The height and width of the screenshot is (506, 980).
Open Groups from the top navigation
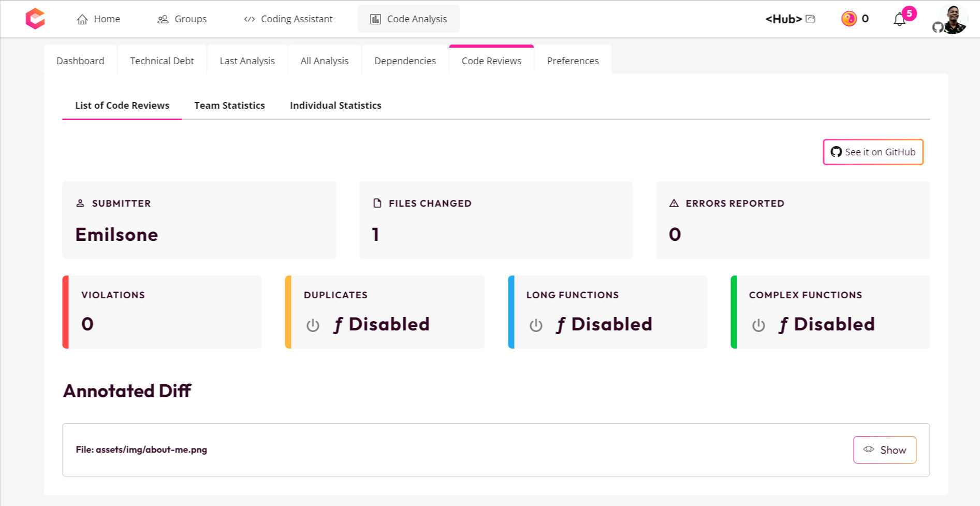(x=182, y=19)
